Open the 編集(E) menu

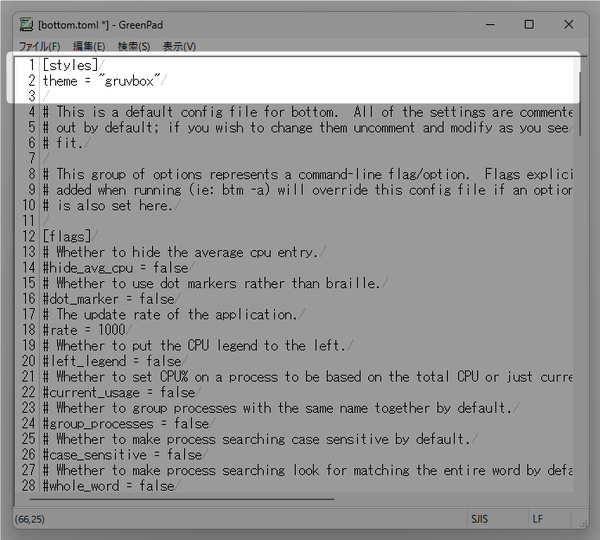click(x=89, y=46)
